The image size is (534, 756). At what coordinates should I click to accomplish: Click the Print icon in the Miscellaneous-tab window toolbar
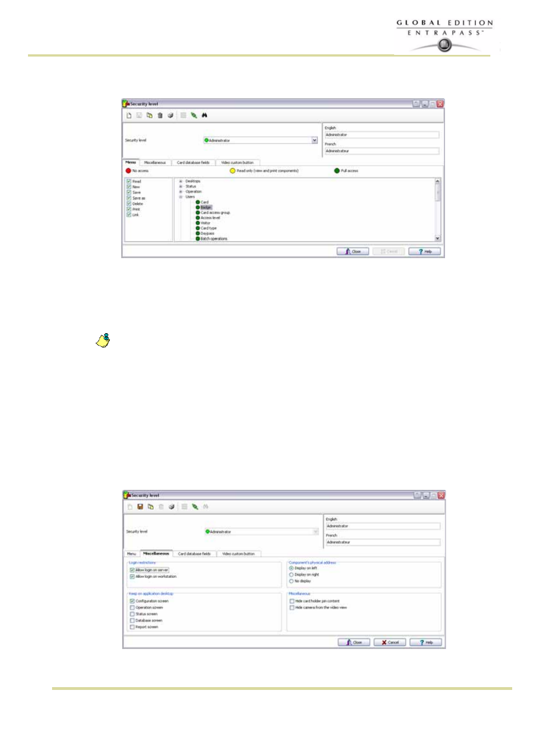click(x=171, y=507)
